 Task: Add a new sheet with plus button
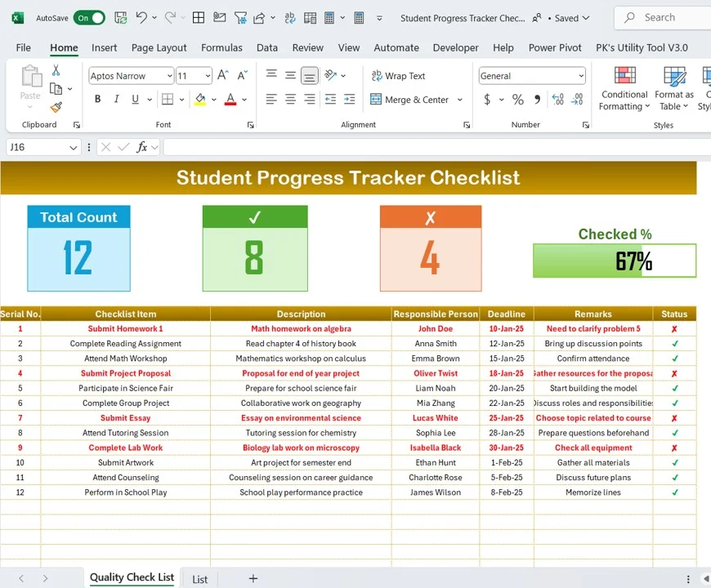(253, 578)
